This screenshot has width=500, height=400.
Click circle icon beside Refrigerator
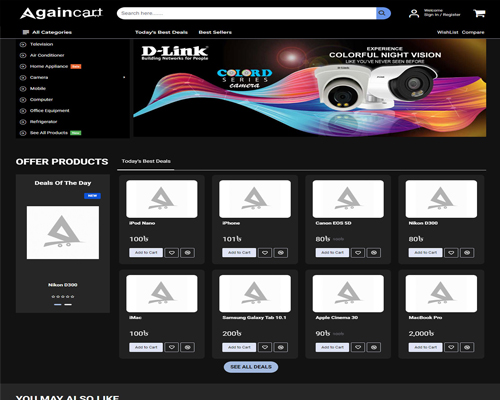[x=23, y=122]
